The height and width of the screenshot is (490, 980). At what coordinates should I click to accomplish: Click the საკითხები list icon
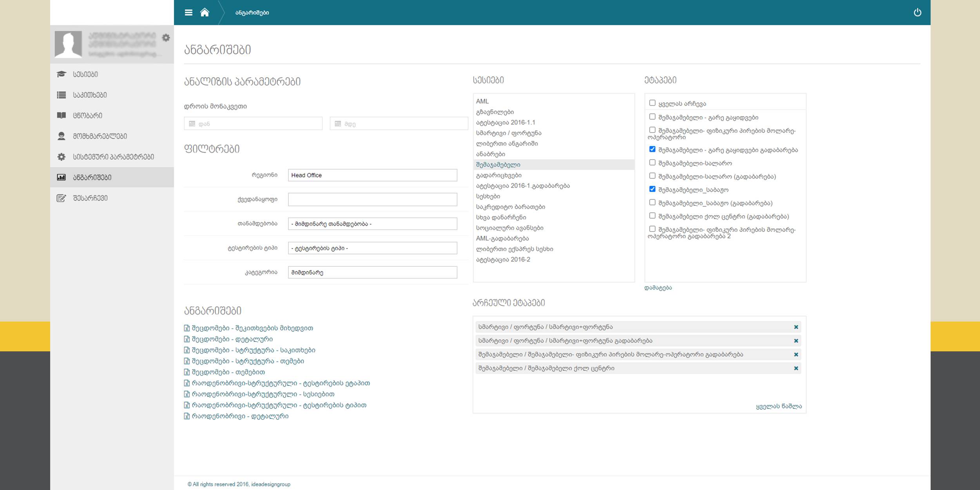tap(62, 95)
